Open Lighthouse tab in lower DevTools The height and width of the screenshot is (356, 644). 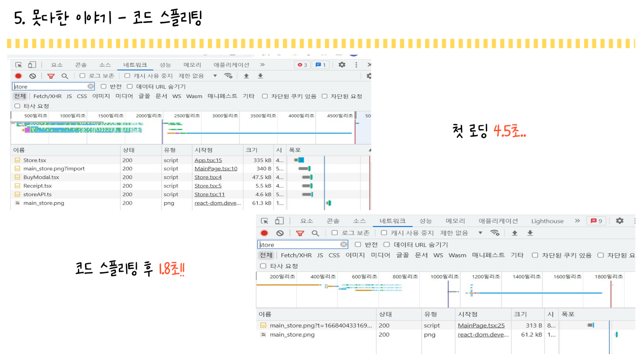pyautogui.click(x=547, y=221)
